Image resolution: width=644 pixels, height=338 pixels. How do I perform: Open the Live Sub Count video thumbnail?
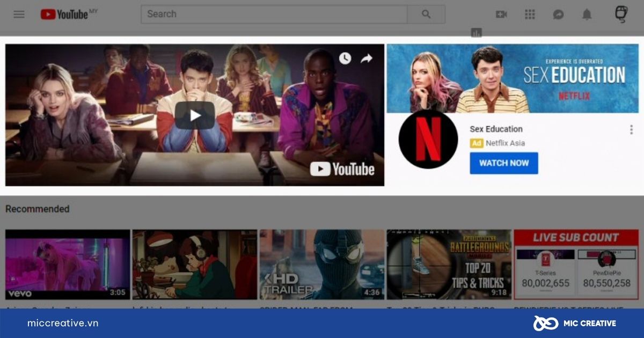tap(576, 264)
